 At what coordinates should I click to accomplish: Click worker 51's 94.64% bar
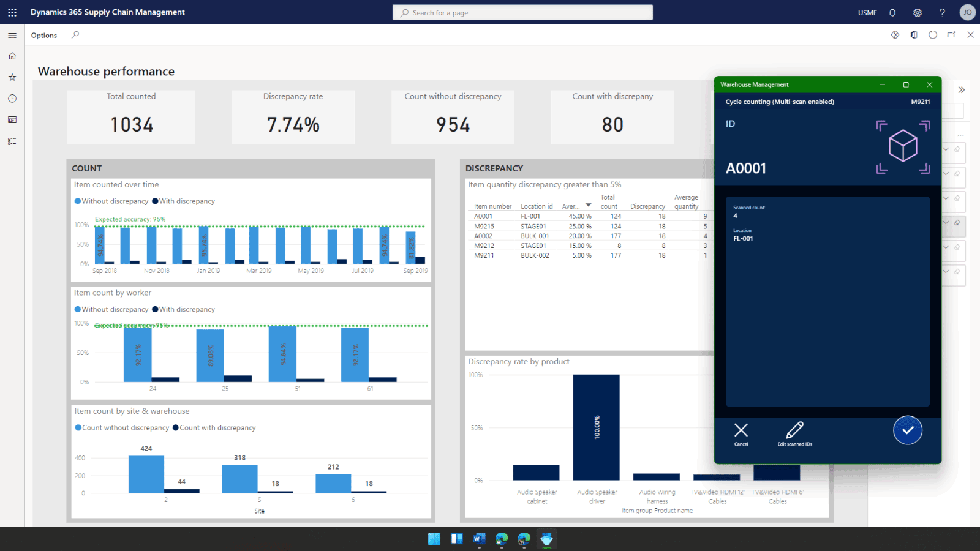point(282,354)
